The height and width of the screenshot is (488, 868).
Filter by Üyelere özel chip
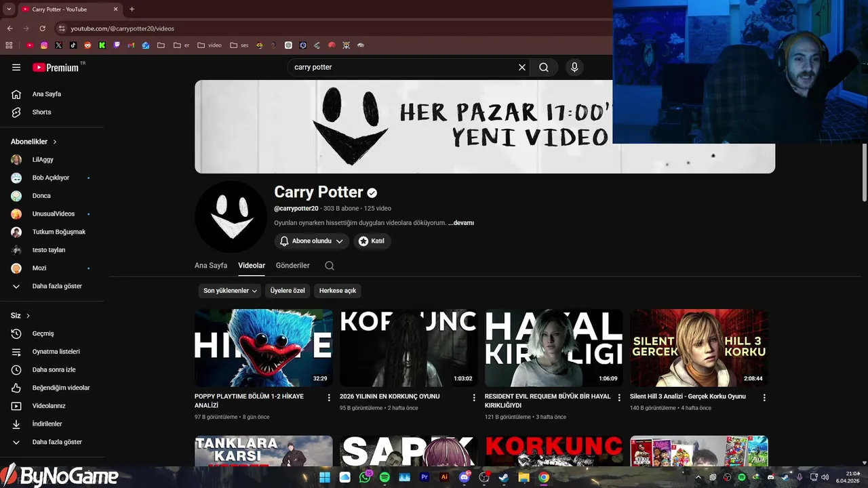[288, 291]
